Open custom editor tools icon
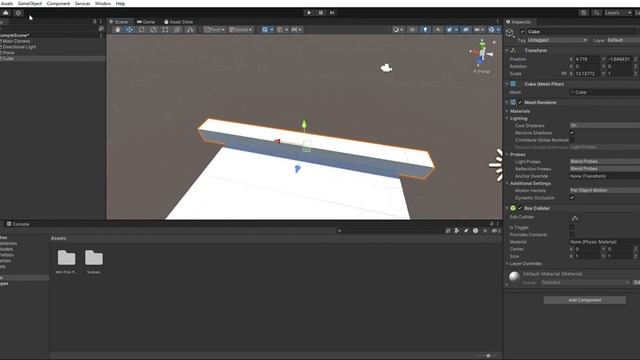 [190, 29]
